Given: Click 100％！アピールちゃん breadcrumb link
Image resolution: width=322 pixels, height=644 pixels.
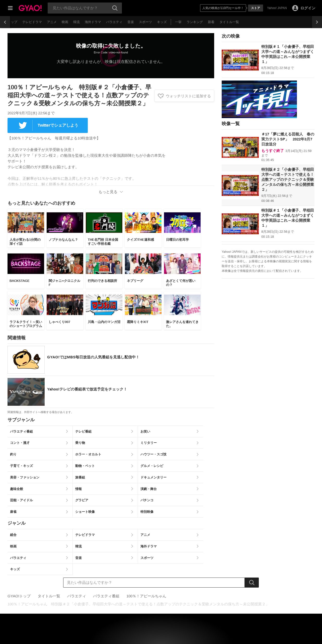Looking at the screenshot, I should coord(146,596).
